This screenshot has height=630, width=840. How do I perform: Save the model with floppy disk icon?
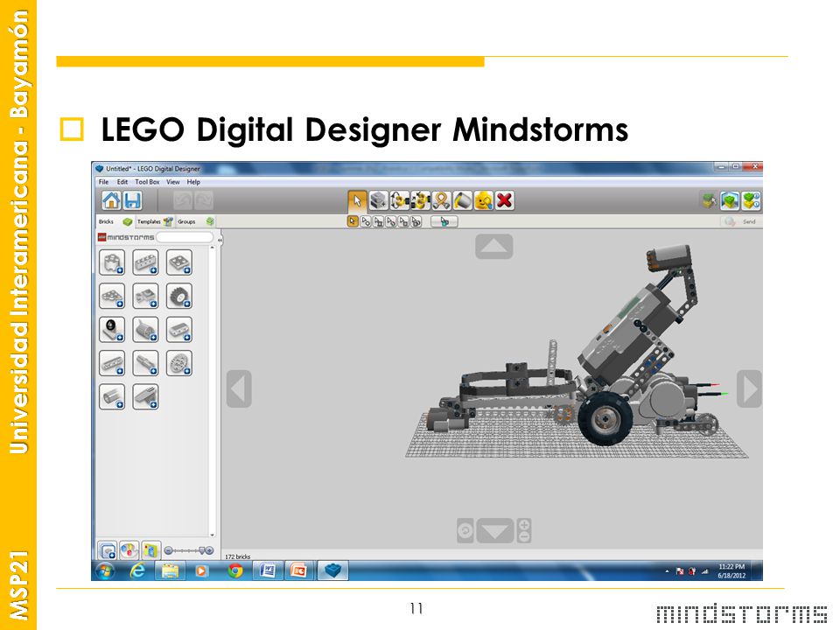(133, 201)
